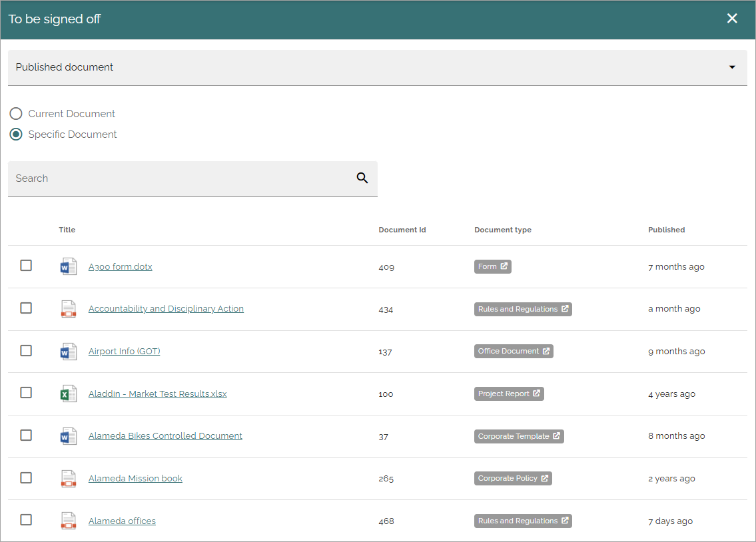Click the file icon beside Alameda offices
The width and height of the screenshot is (756, 542).
click(x=69, y=521)
